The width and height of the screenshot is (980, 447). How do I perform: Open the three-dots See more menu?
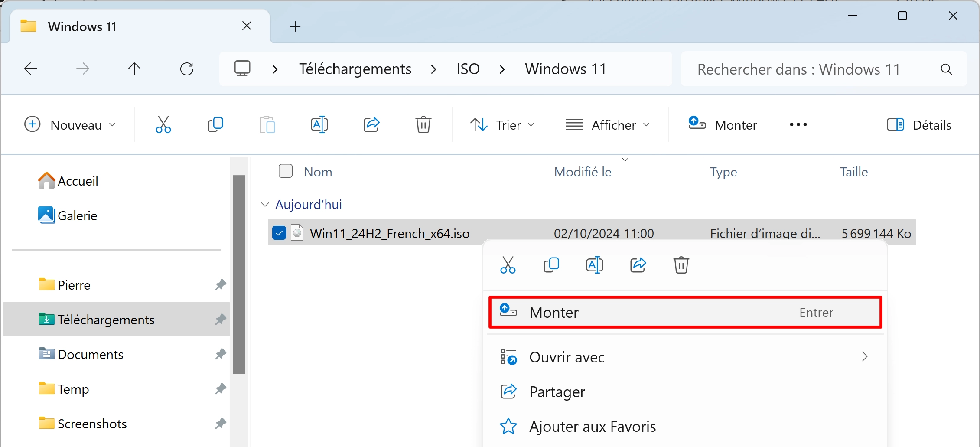pos(798,125)
